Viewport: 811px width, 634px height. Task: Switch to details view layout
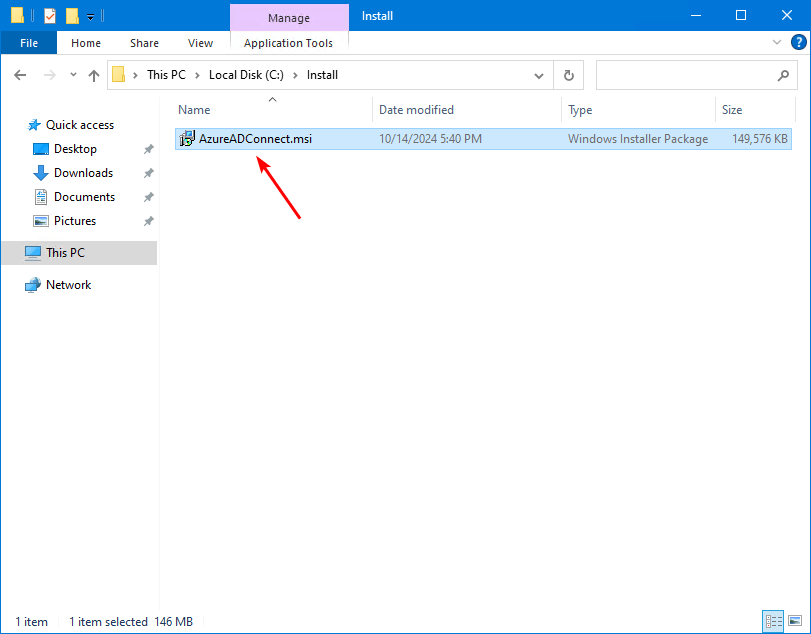pyautogui.click(x=772, y=621)
